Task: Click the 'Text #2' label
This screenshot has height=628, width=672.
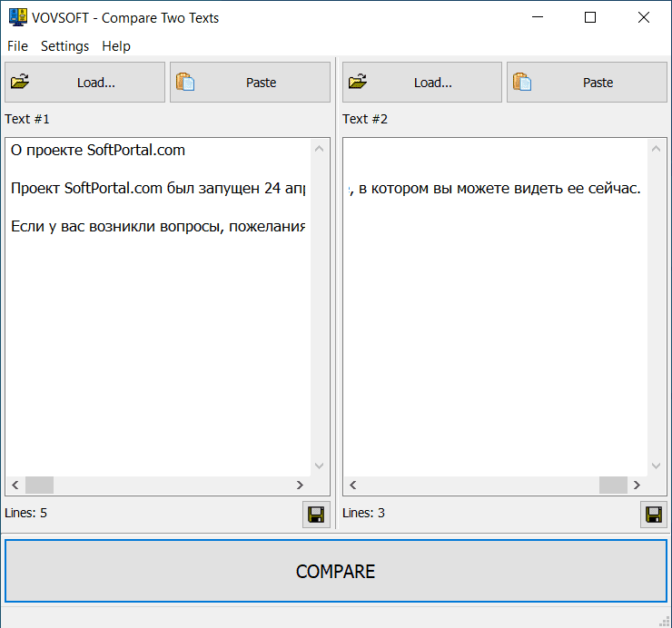Action: point(365,119)
